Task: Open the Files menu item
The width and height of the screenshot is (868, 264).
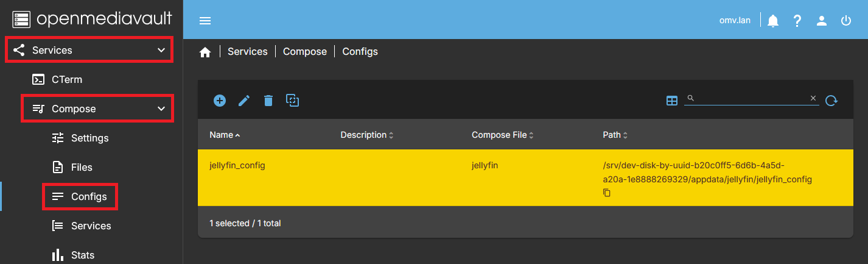Action: pos(82,167)
